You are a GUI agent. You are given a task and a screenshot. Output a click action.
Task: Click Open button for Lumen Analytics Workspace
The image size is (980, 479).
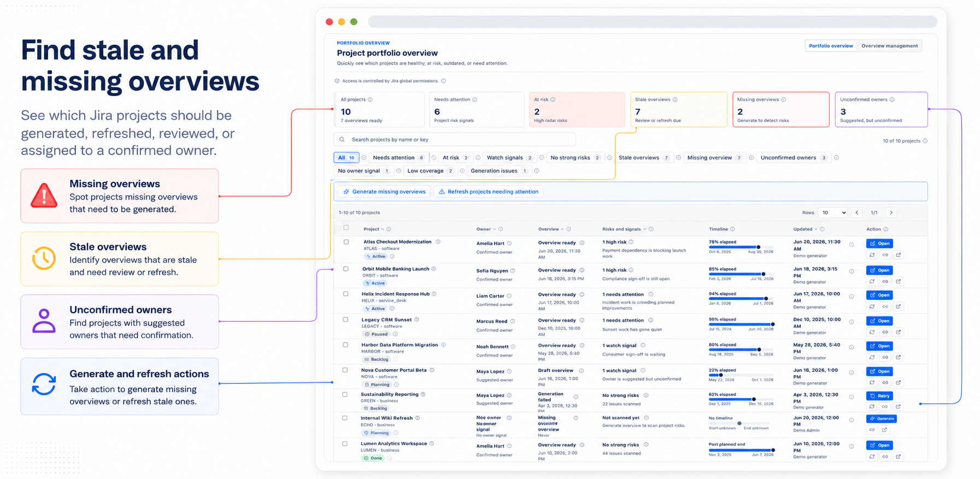pyautogui.click(x=879, y=445)
